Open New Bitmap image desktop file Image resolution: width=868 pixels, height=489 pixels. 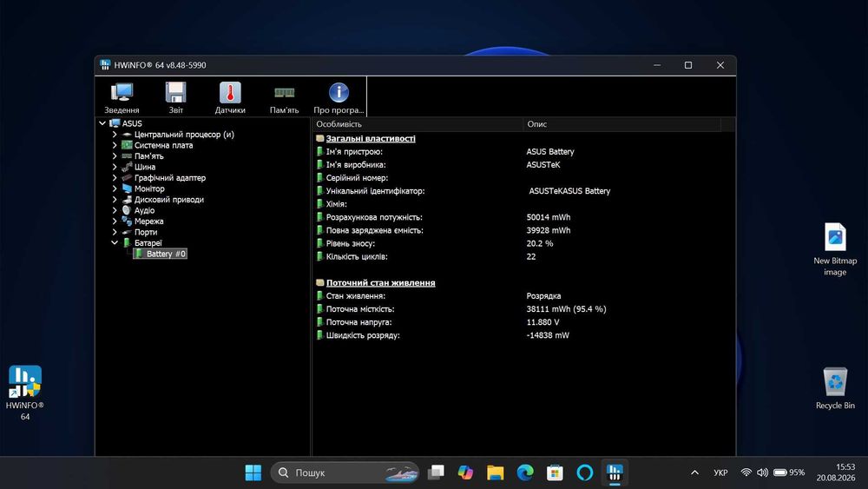835,249
